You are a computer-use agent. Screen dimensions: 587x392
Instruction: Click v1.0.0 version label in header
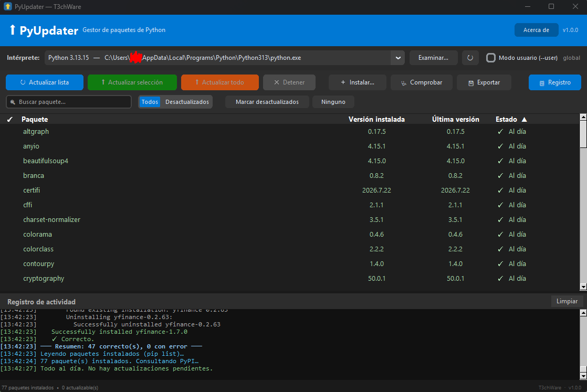(570, 30)
